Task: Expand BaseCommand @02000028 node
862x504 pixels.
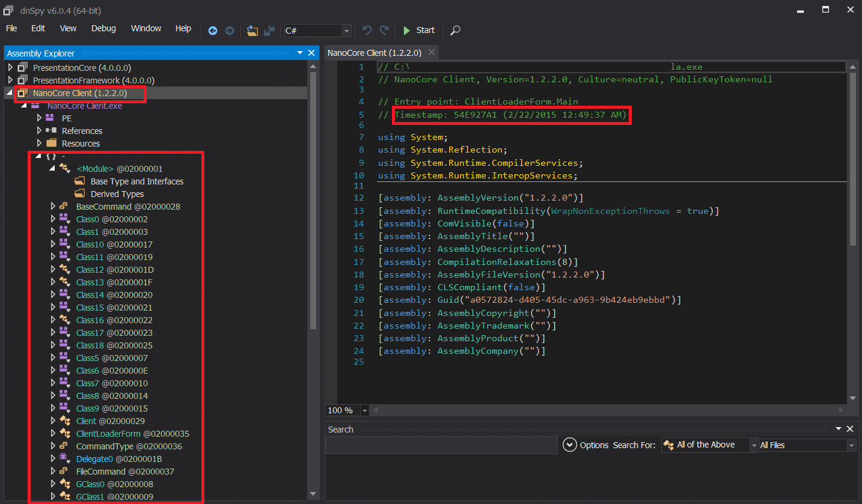Action: tap(53, 207)
